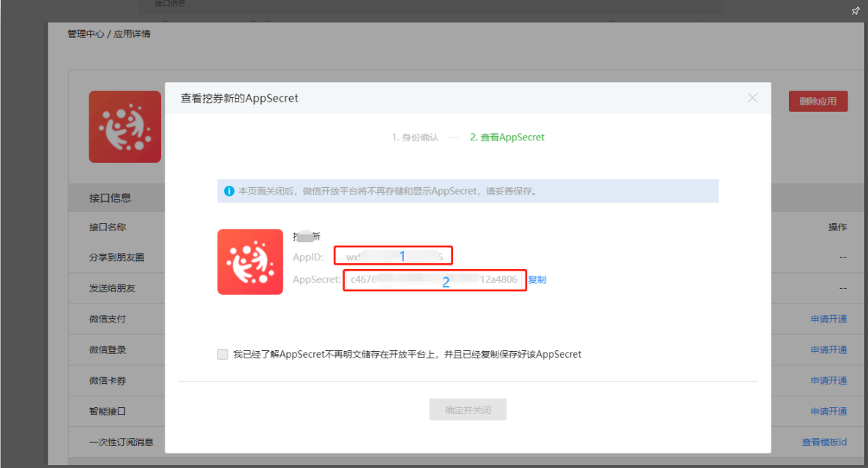Click the app logo on the background page
The image size is (868, 468).
coord(125,127)
